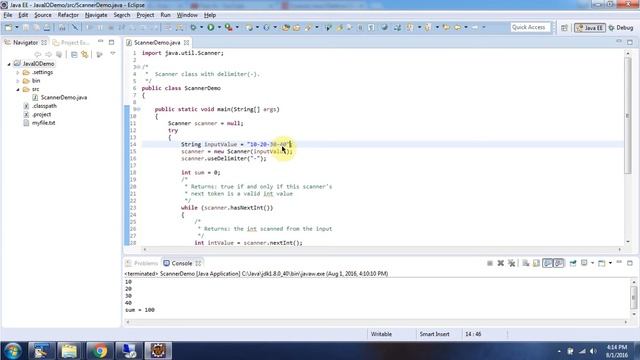Select myfile.txt in Navigator

(43, 123)
